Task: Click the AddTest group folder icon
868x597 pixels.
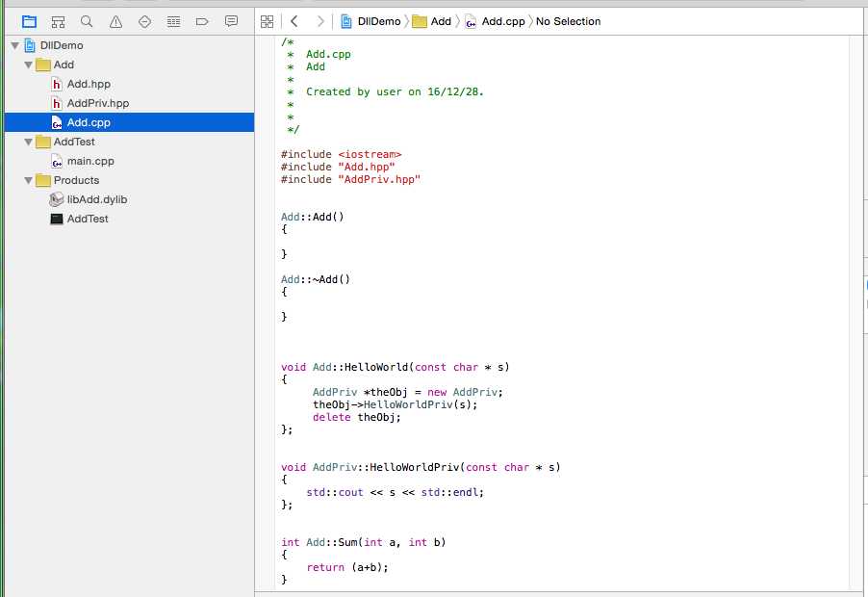Action: tap(43, 142)
